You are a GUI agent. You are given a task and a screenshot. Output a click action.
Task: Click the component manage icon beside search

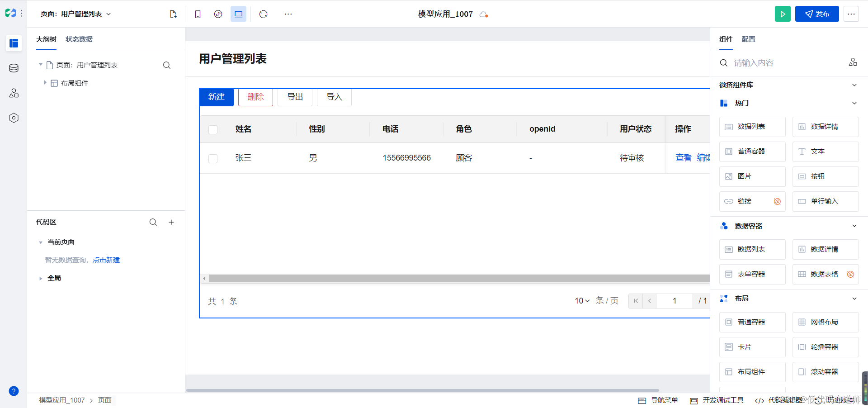click(x=853, y=62)
